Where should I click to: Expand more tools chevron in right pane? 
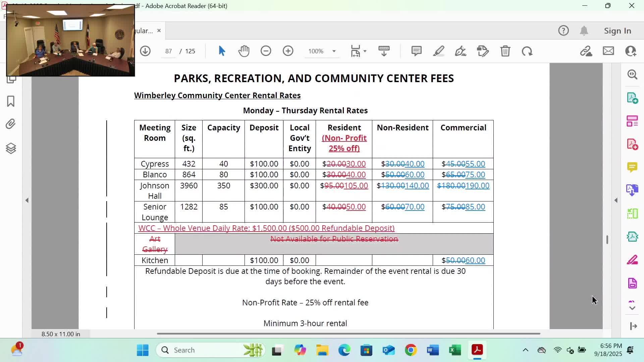coord(632,308)
